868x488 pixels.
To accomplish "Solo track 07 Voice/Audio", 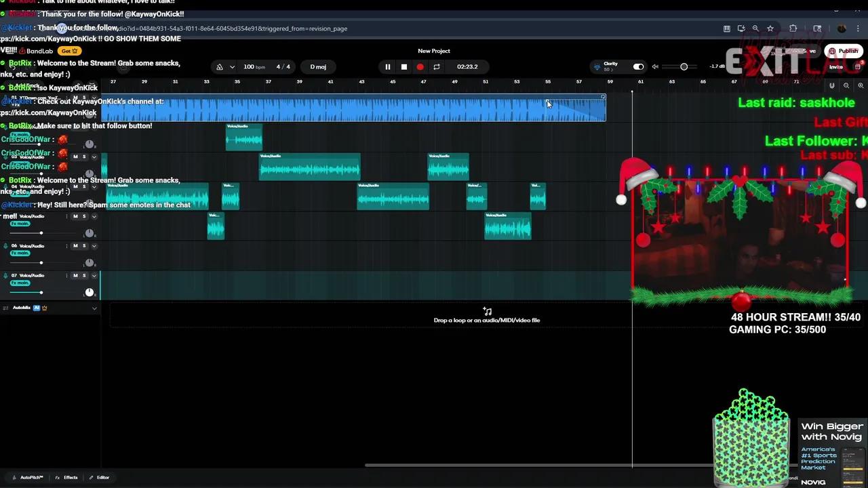I will [x=84, y=275].
